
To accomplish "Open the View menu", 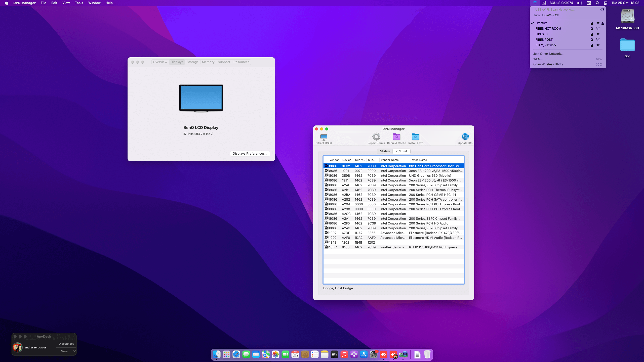I will [66, 3].
